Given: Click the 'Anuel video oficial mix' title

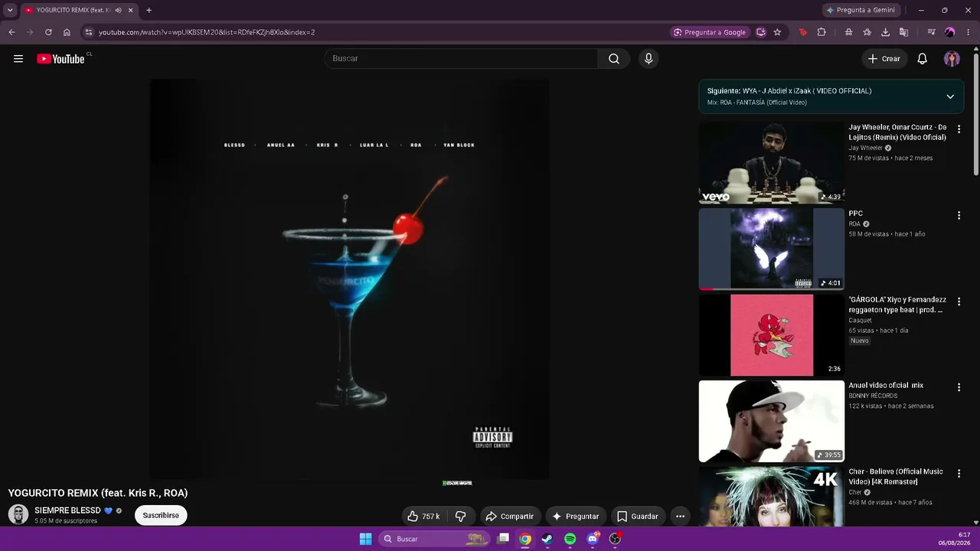Looking at the screenshot, I should click(886, 386).
